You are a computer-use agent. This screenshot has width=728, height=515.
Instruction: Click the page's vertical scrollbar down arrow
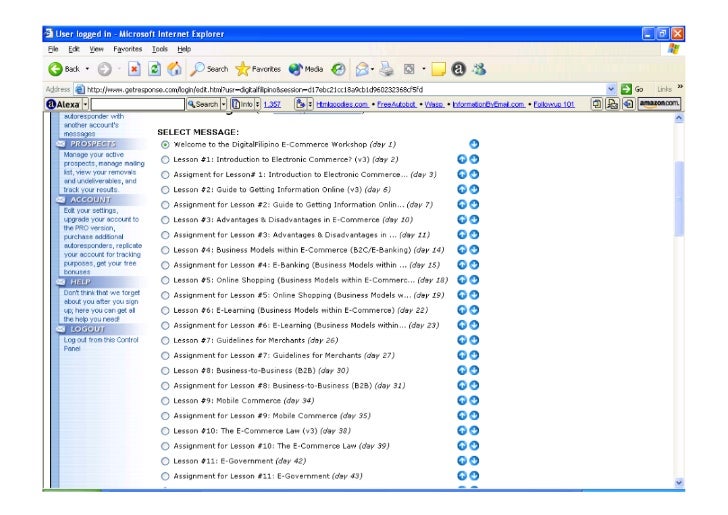[679, 482]
